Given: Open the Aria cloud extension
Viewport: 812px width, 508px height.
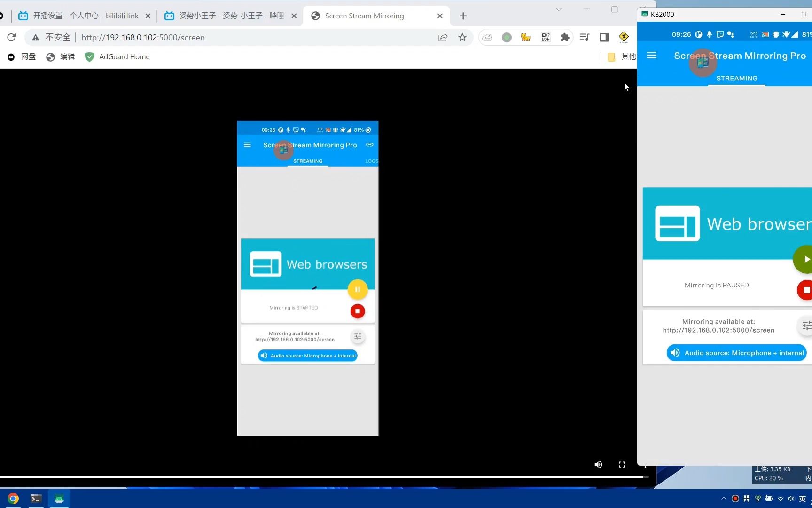Looking at the screenshot, I should 487,38.
